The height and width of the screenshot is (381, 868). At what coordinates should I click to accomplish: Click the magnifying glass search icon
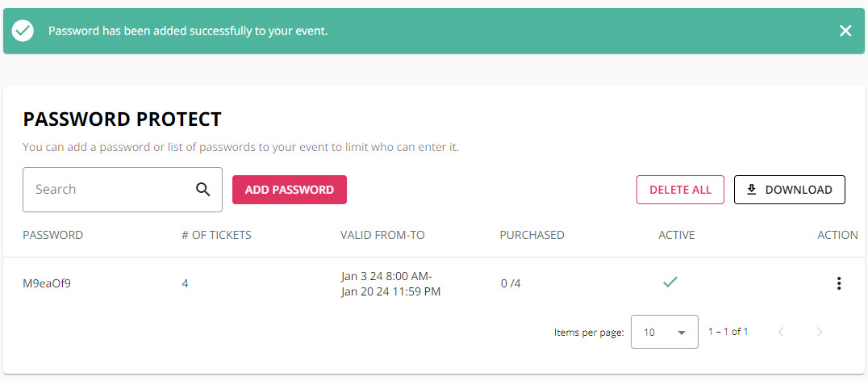[x=203, y=190]
